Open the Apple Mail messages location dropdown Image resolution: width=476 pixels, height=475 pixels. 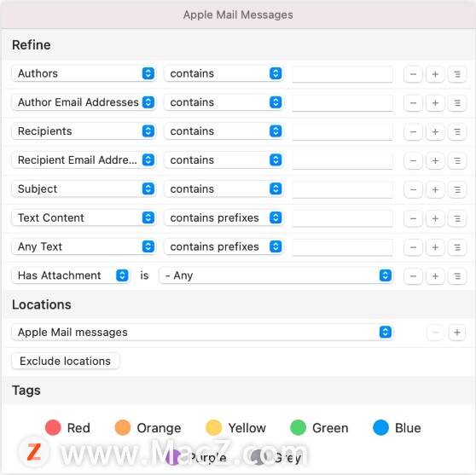click(x=202, y=332)
